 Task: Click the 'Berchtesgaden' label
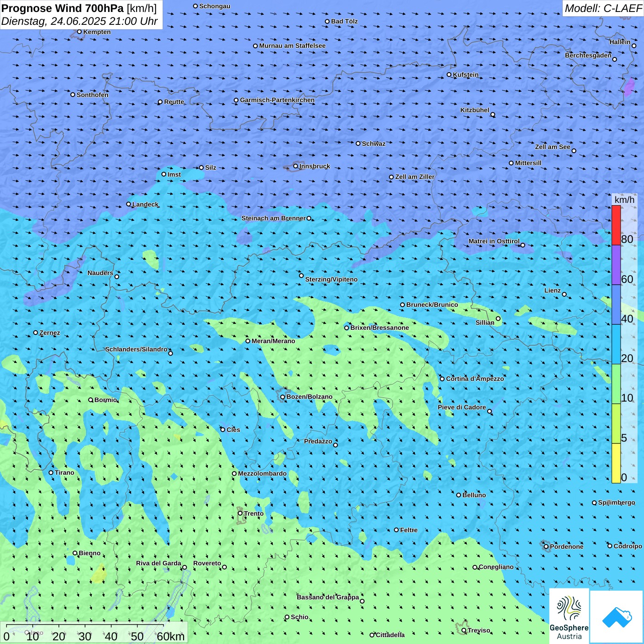point(588,55)
